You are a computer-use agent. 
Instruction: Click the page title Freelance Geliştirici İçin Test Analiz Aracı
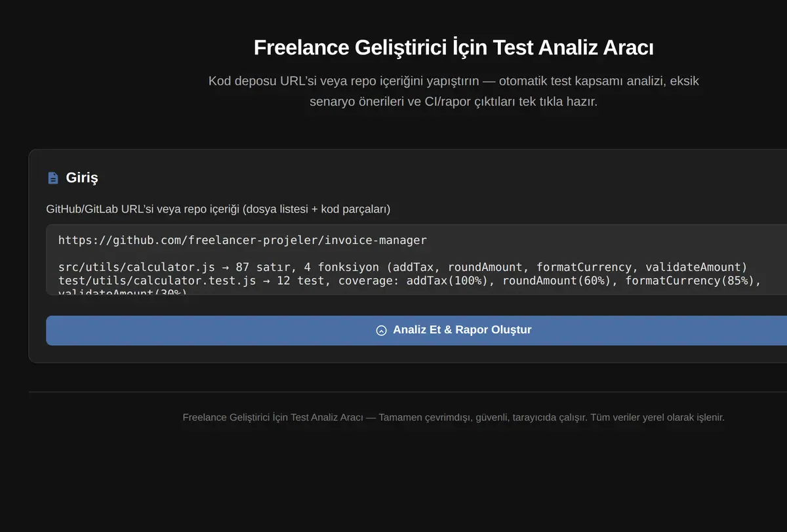pyautogui.click(x=453, y=48)
